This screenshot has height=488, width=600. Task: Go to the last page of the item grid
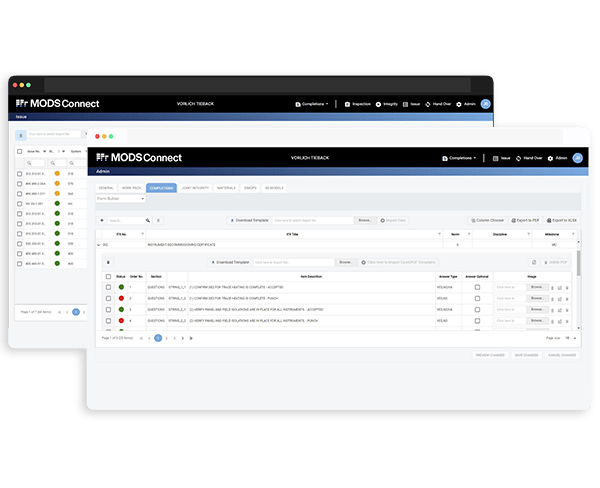pyautogui.click(x=191, y=338)
